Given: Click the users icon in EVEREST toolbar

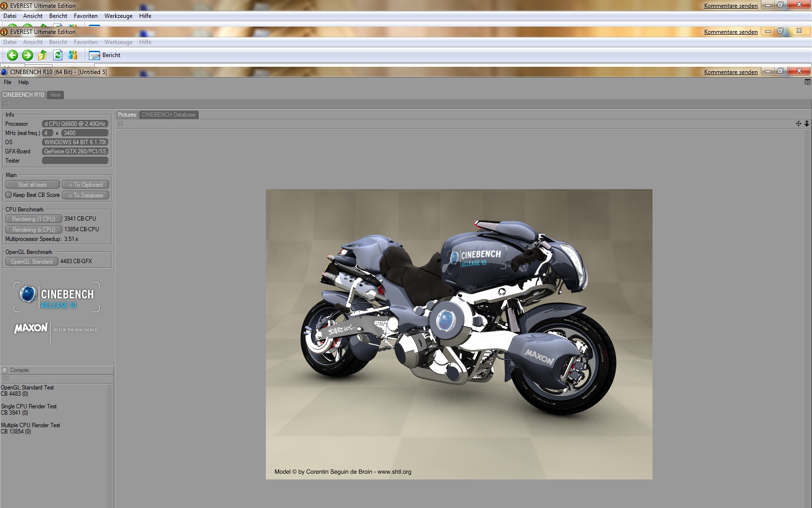Looking at the screenshot, I should tap(73, 55).
